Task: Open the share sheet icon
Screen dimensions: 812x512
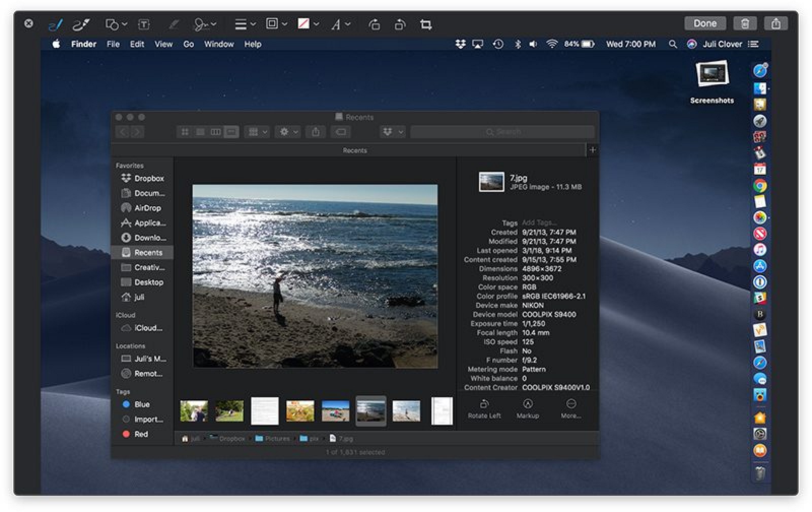Action: 776,23
